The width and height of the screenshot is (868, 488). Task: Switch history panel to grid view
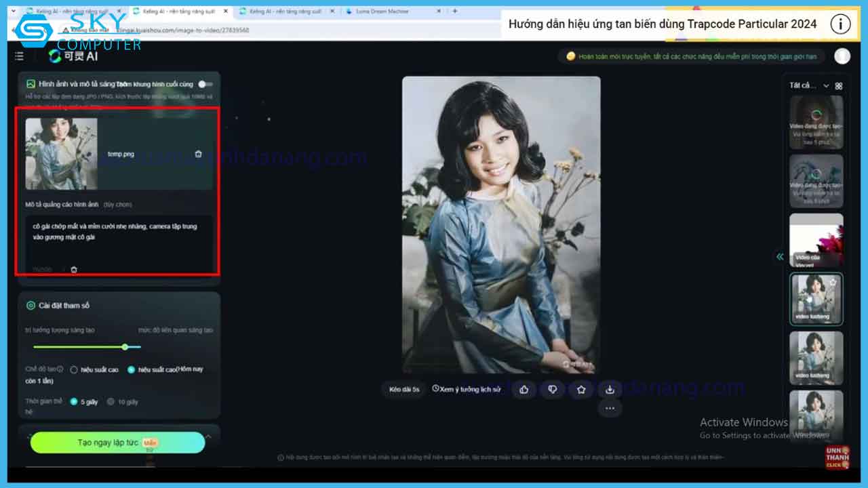839,86
